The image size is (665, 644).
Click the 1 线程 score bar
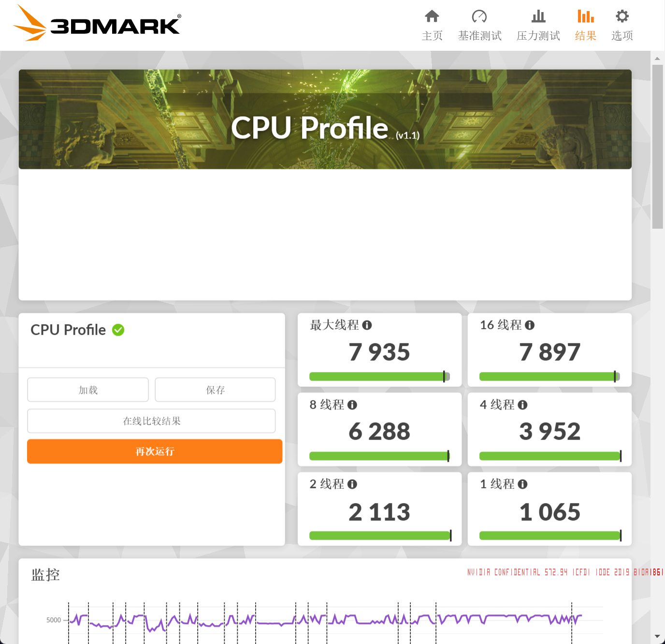point(550,535)
